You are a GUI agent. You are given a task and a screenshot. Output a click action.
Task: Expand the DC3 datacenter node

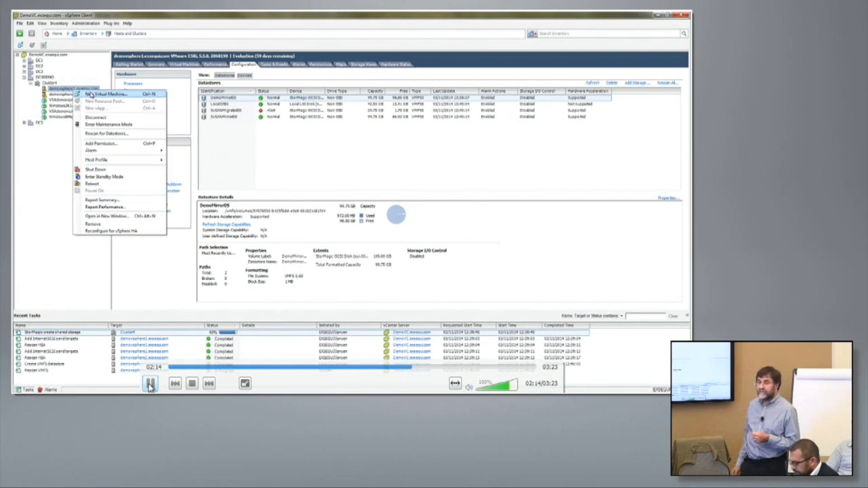pos(24,72)
